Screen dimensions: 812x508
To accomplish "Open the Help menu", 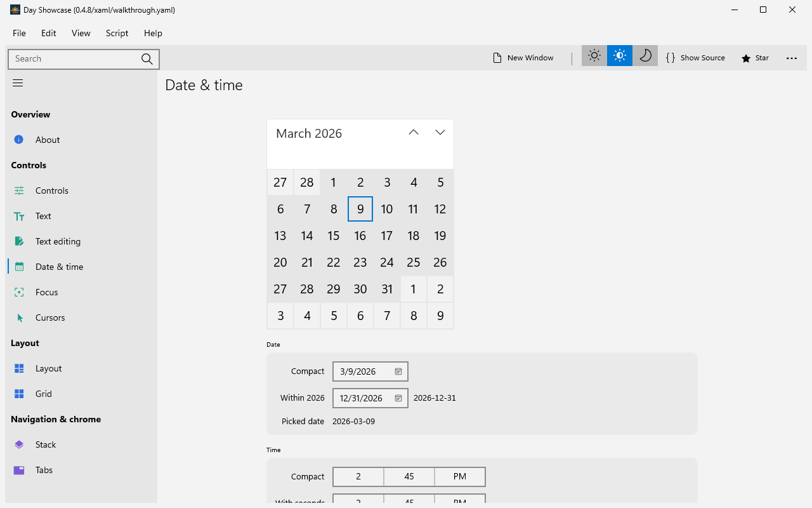I will click(x=153, y=33).
